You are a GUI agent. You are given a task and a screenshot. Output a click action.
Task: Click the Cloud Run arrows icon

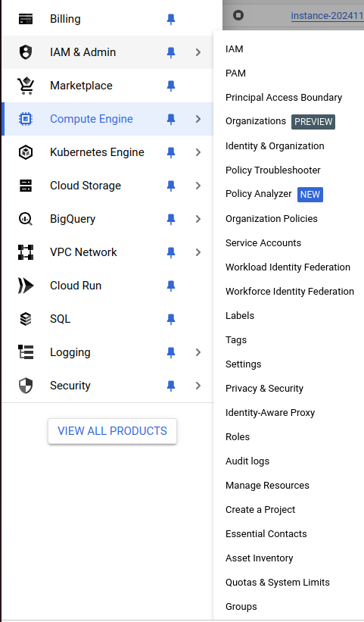tap(26, 286)
